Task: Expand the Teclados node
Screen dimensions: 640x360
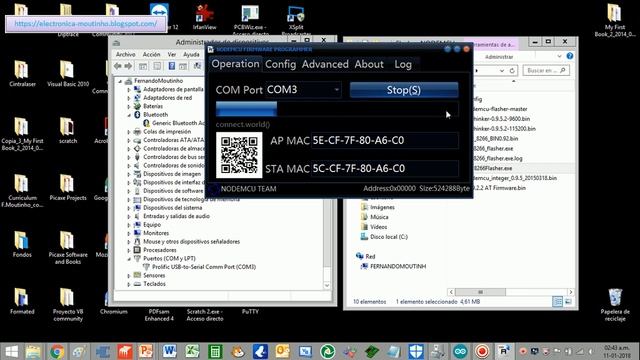Action: click(129, 284)
